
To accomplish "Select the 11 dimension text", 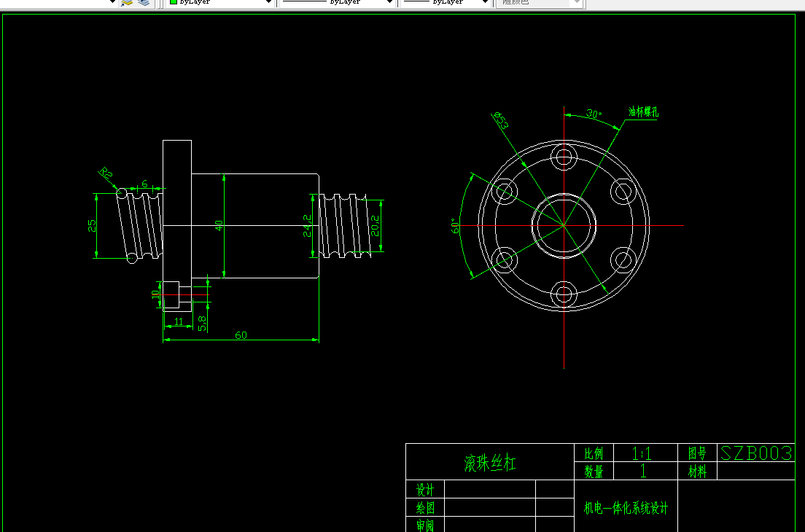I will 179,321.
